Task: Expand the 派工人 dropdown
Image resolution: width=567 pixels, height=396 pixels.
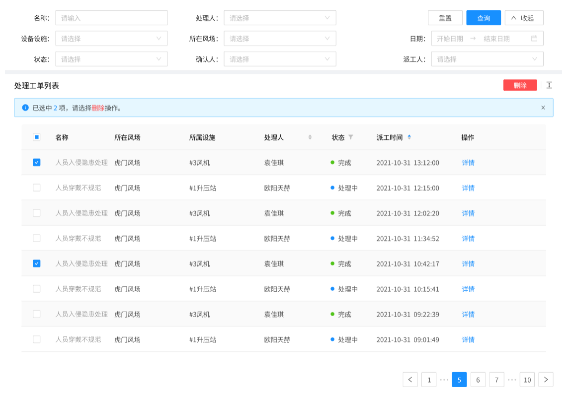Action: (487, 59)
